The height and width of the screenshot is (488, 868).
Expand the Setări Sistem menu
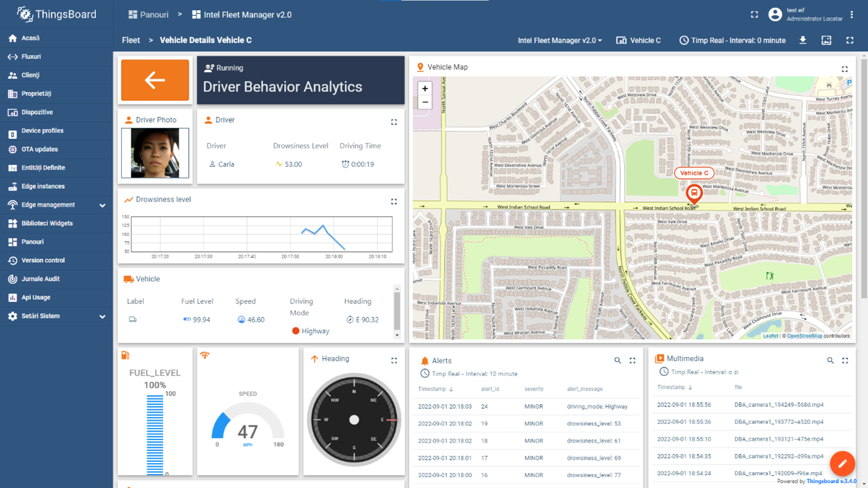tap(56, 316)
